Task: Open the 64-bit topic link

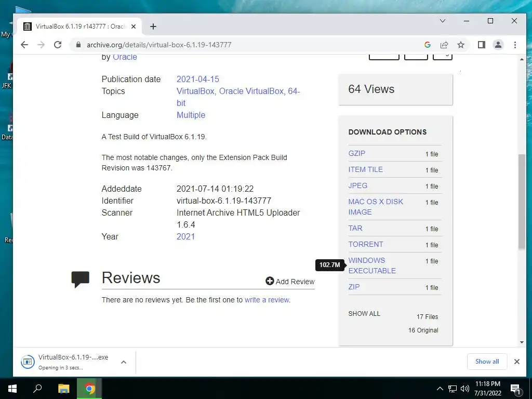Action: [x=294, y=91]
